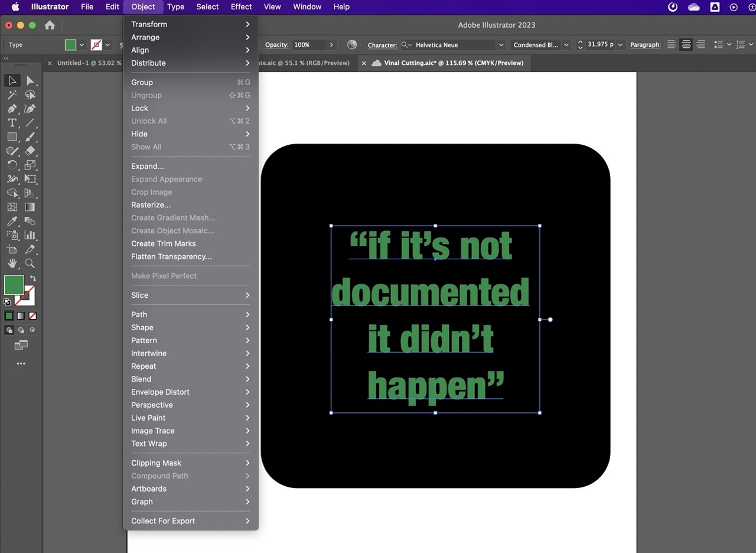Open the font size dropdown
The width and height of the screenshot is (756, 553).
point(620,45)
